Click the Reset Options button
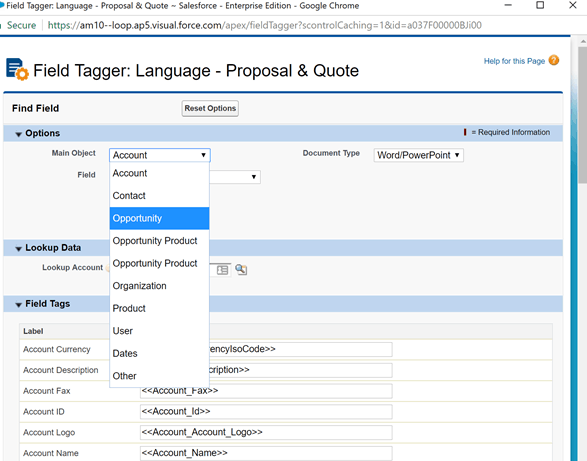Viewport: 587px width, 461px height. tap(210, 108)
